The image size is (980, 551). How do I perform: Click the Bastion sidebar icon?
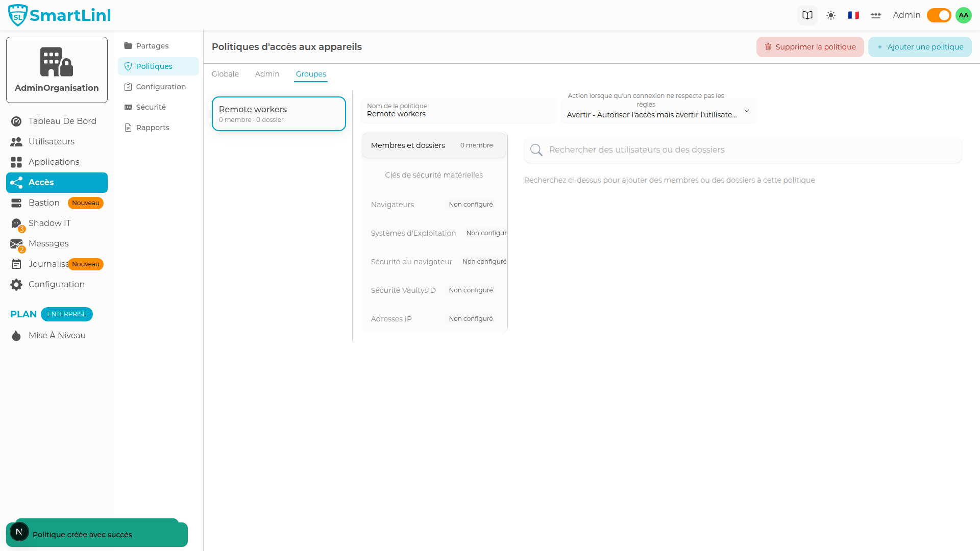(16, 203)
